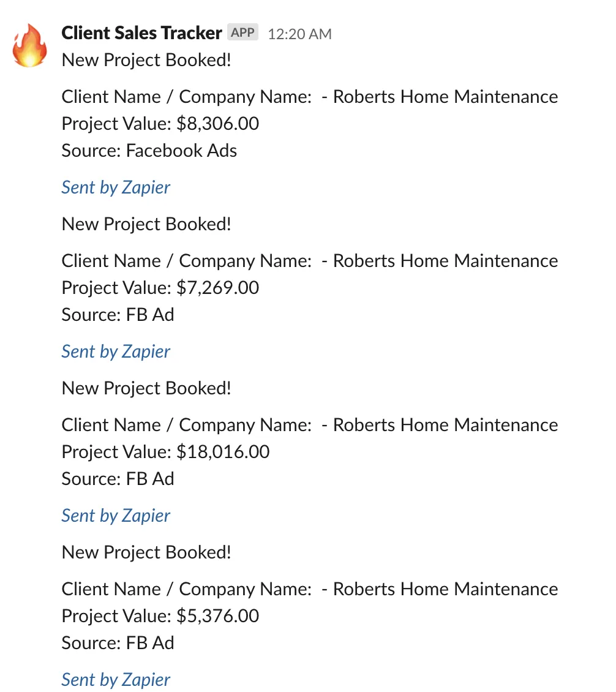
Task: Click Source: FB Ad under $5,376.00
Action: [x=118, y=643]
